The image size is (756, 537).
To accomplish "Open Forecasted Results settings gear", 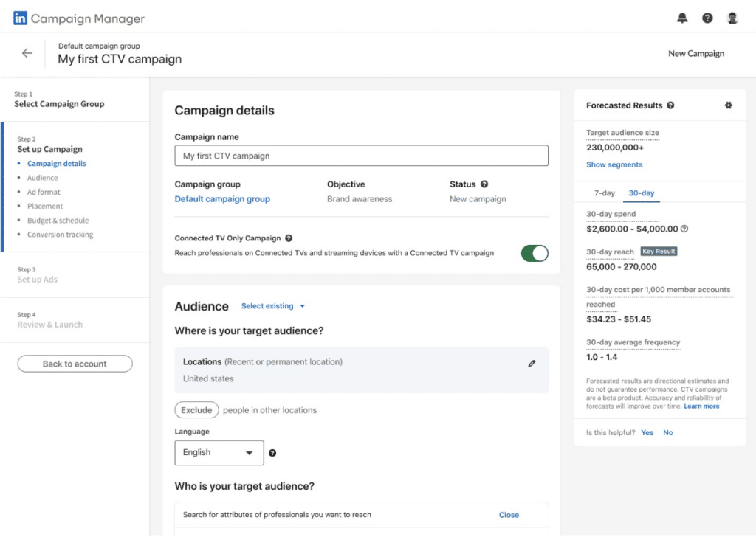I will [729, 105].
